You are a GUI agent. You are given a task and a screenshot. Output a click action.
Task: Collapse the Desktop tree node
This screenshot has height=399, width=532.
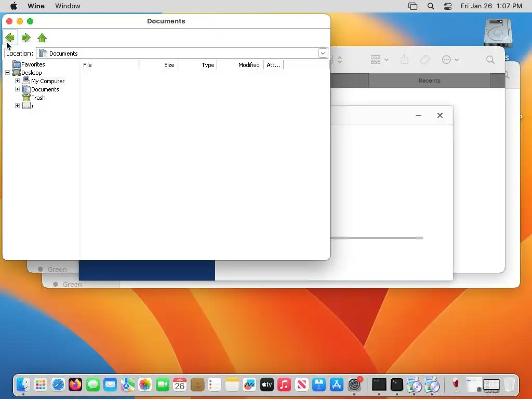(x=7, y=73)
